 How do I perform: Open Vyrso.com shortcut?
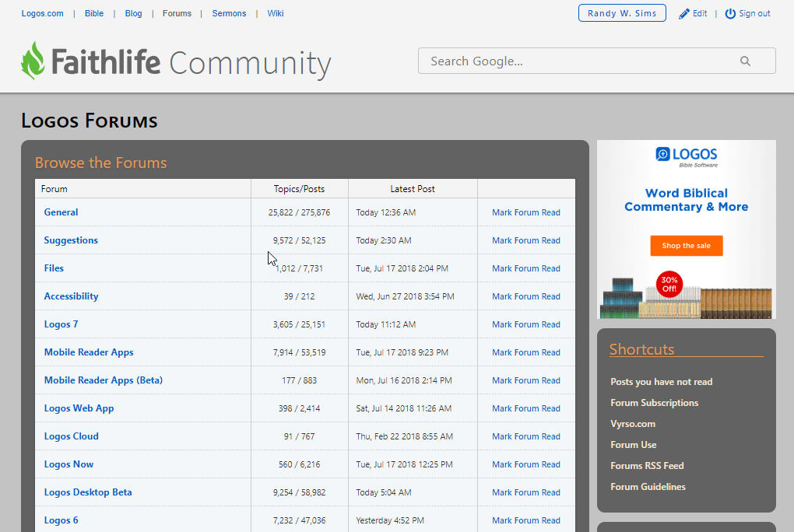tap(632, 424)
